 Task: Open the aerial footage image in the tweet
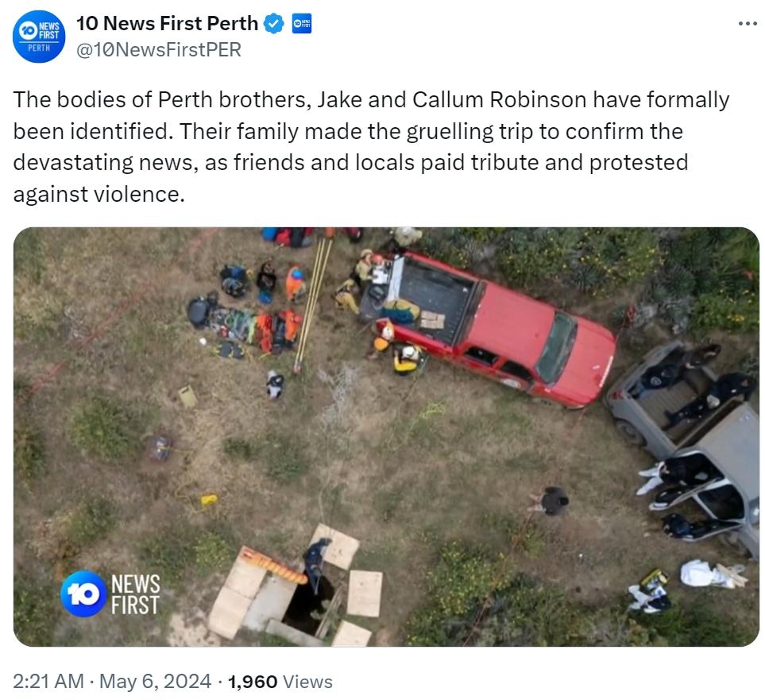coord(386,437)
